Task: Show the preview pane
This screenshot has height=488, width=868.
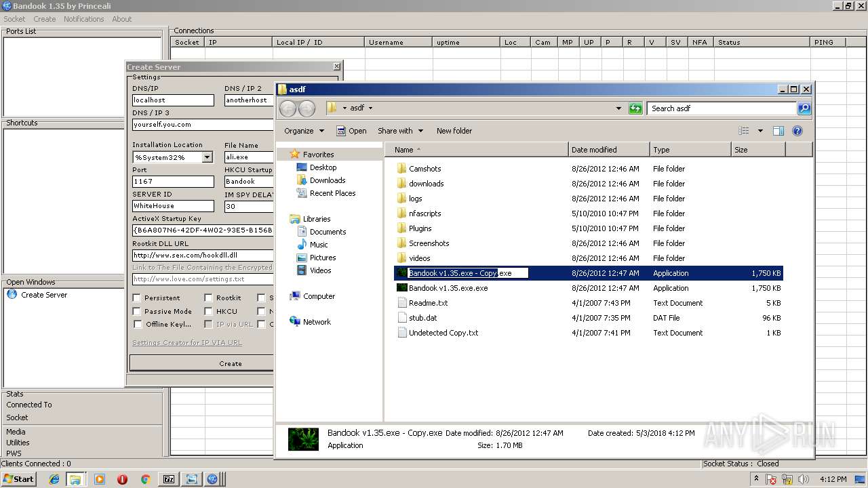Action: click(778, 131)
